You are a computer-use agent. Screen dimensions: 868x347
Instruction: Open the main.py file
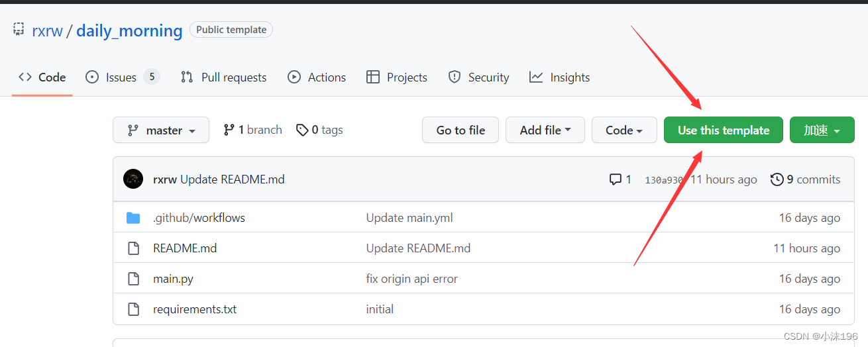(173, 279)
